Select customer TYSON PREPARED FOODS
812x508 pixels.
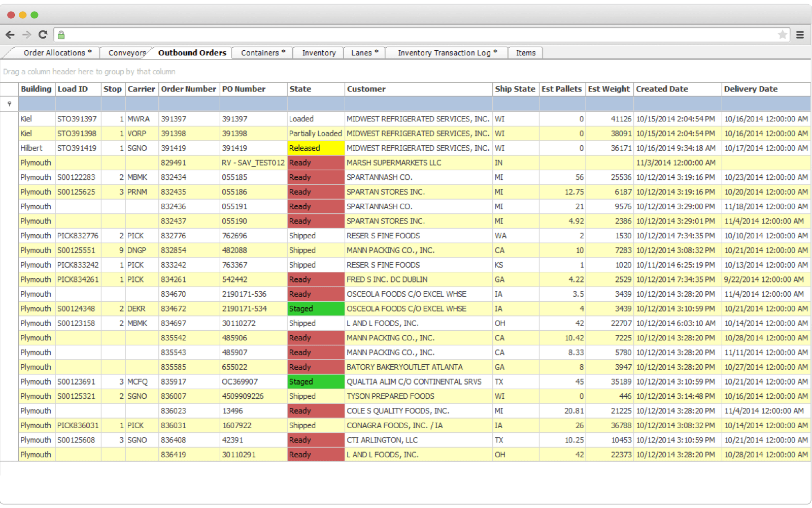click(x=419, y=397)
